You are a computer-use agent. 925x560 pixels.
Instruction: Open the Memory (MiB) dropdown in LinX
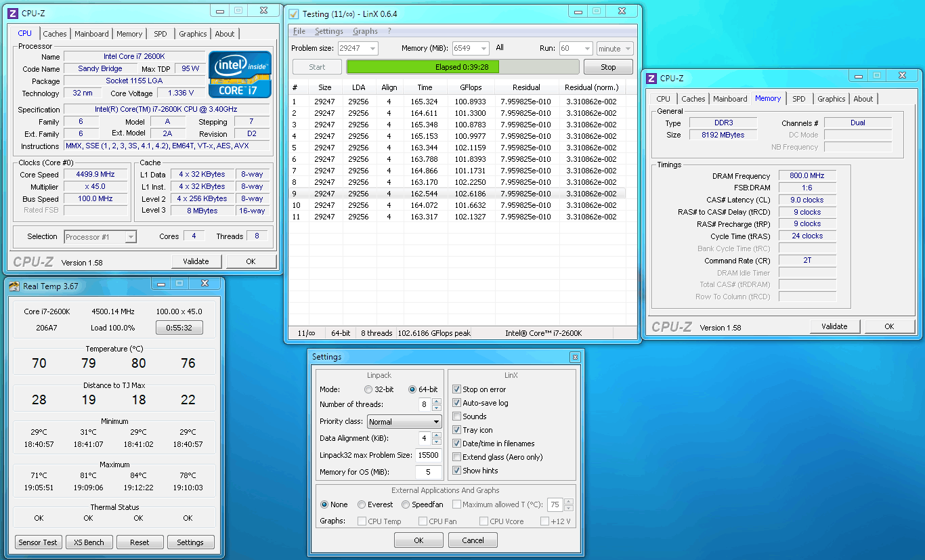tap(483, 49)
